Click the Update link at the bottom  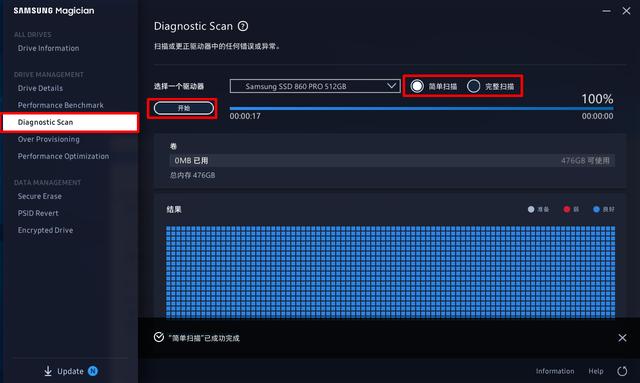tap(70, 371)
